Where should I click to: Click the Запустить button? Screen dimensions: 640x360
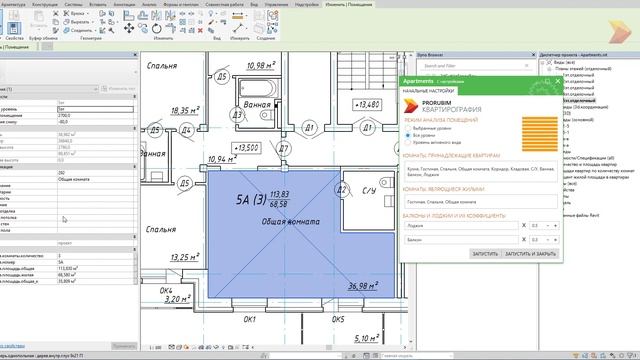(x=485, y=254)
